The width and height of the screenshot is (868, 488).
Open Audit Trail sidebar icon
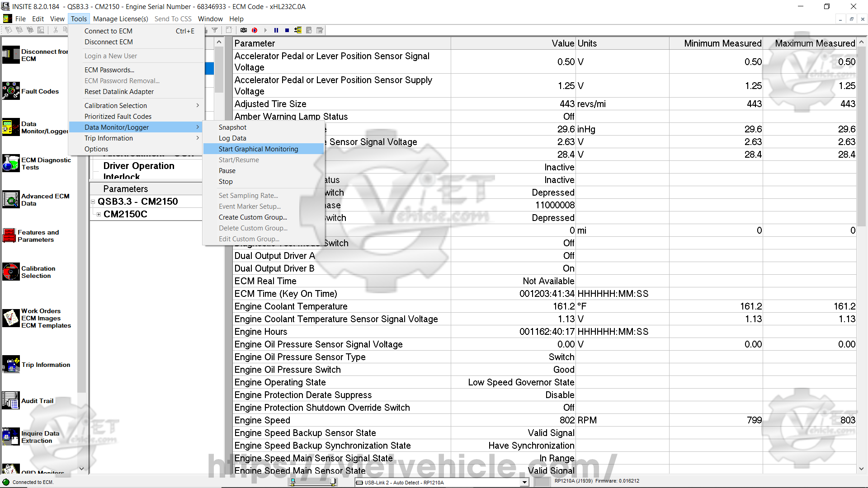pos(11,400)
